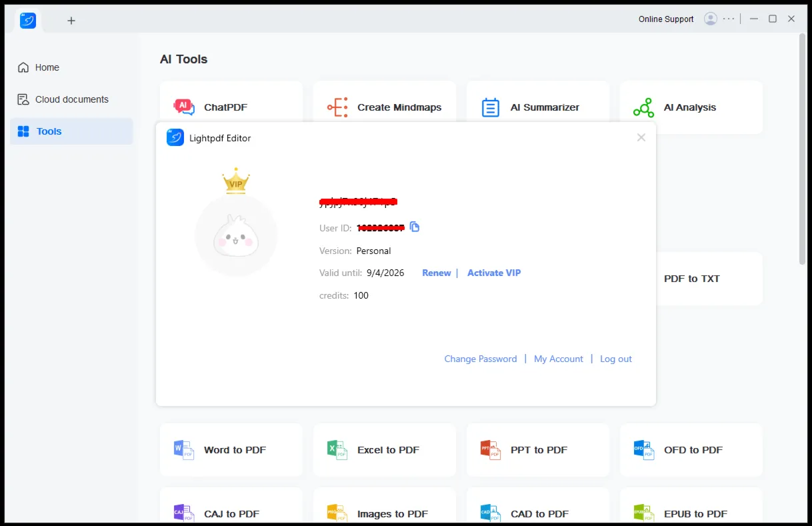The height and width of the screenshot is (526, 812).
Task: Copy the User ID with the copy icon
Action: point(415,227)
